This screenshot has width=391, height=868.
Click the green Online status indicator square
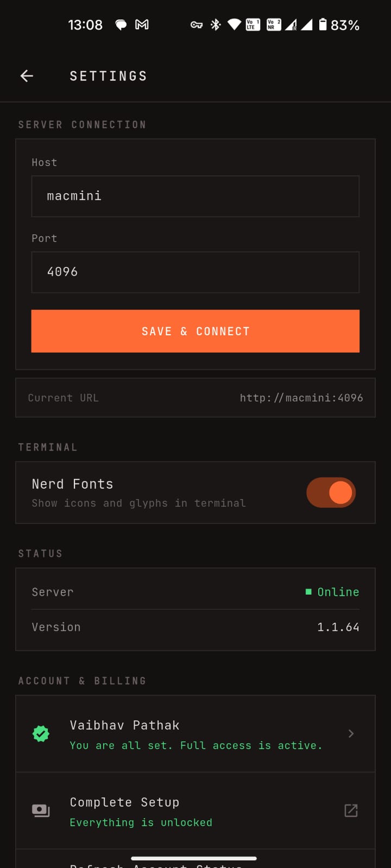coord(309,591)
